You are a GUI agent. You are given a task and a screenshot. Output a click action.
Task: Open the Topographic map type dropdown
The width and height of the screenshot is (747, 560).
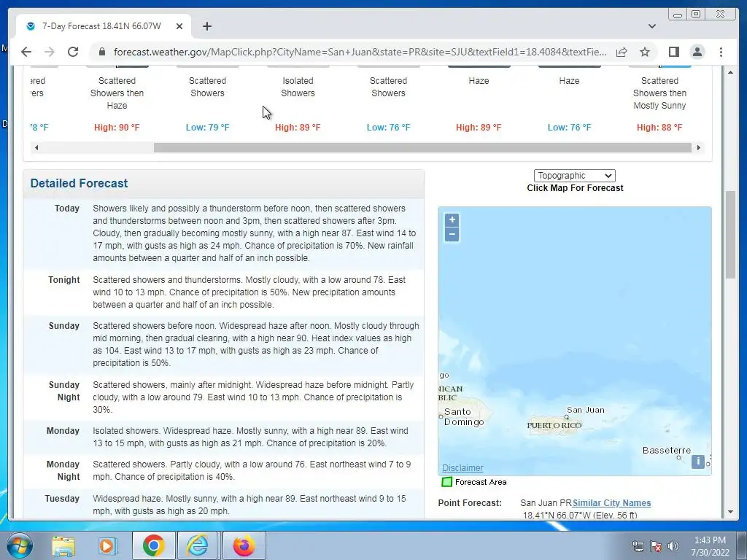[575, 175]
